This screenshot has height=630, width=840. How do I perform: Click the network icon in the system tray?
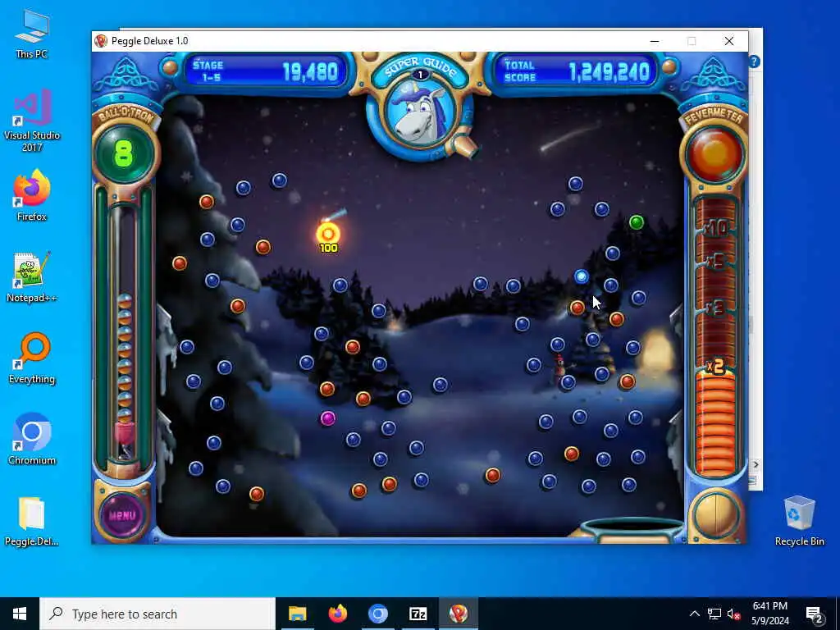click(x=714, y=614)
